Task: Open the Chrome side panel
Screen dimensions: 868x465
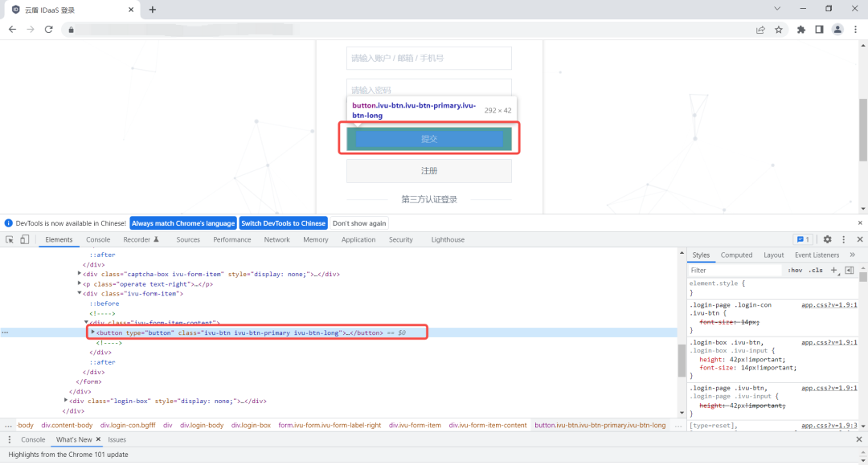Action: [x=819, y=30]
